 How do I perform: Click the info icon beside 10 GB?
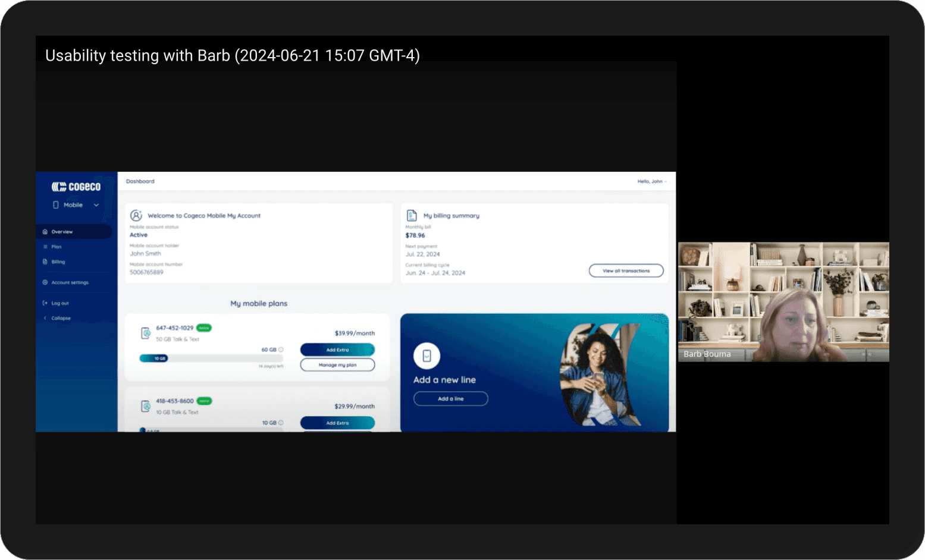281,423
